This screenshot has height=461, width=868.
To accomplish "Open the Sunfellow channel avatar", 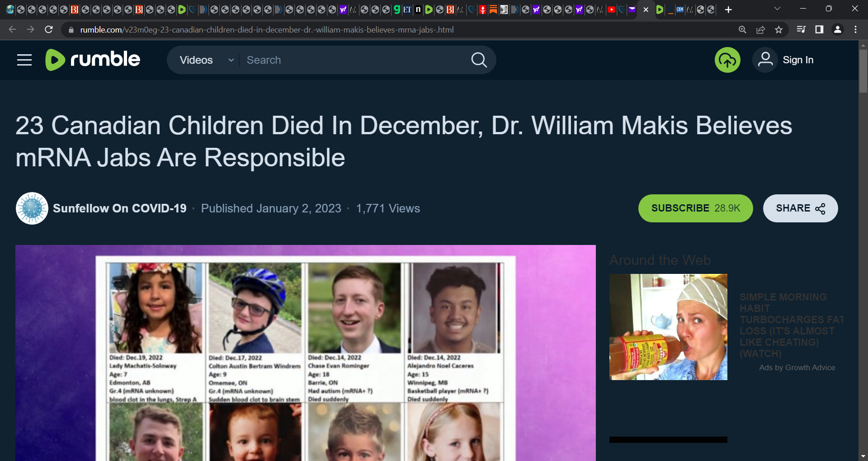I will [x=32, y=208].
